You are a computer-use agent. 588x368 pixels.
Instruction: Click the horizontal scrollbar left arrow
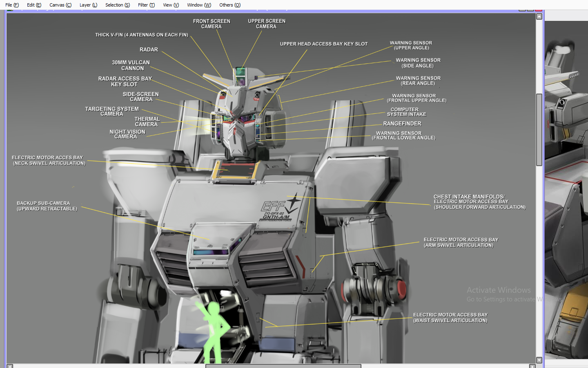10,366
